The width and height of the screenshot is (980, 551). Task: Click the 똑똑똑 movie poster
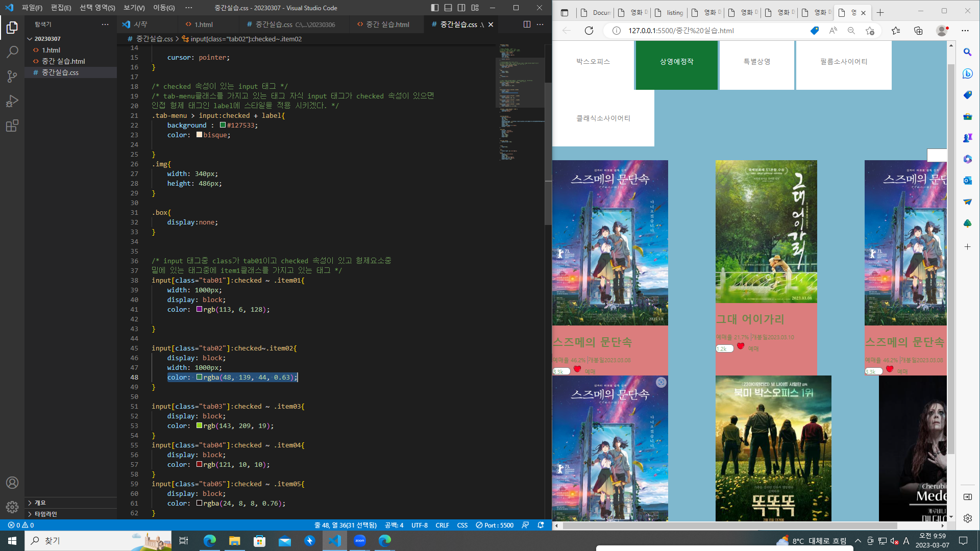click(x=773, y=448)
